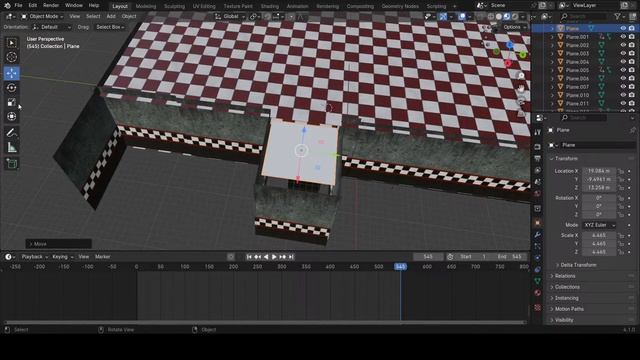This screenshot has width=640, height=360.
Task: Click the viewport Options button
Action: tap(514, 27)
